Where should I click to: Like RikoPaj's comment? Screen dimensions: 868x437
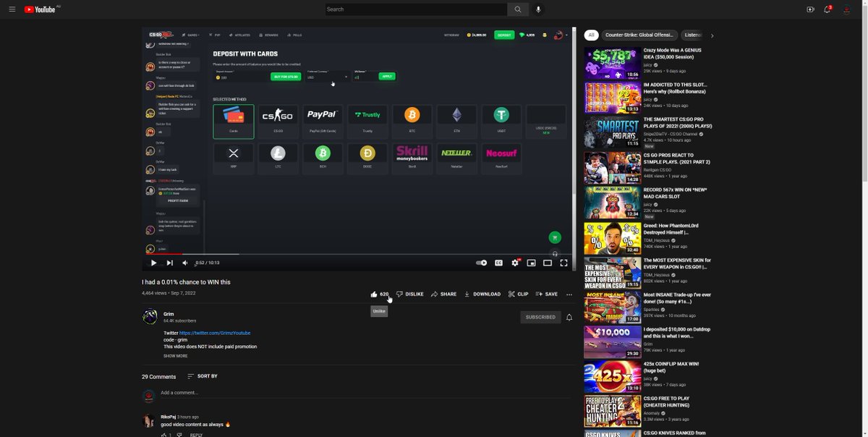(163, 435)
